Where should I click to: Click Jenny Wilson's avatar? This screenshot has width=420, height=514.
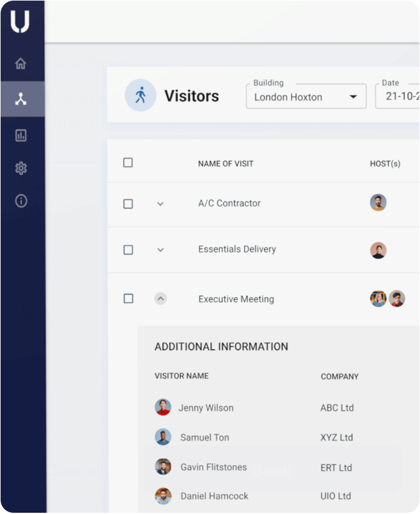click(163, 408)
